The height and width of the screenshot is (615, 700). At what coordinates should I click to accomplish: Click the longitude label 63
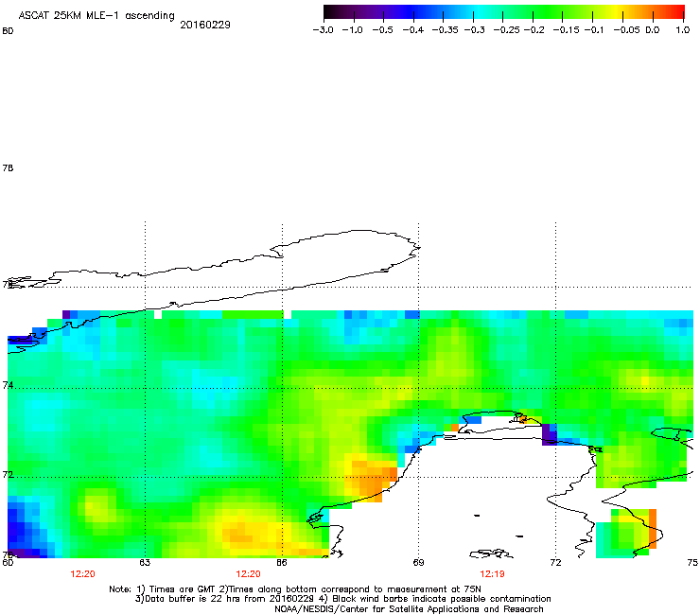click(145, 563)
